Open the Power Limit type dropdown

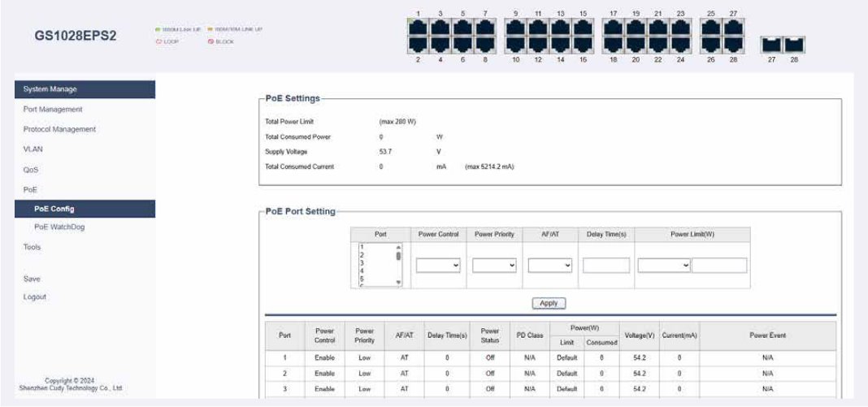[x=664, y=266]
